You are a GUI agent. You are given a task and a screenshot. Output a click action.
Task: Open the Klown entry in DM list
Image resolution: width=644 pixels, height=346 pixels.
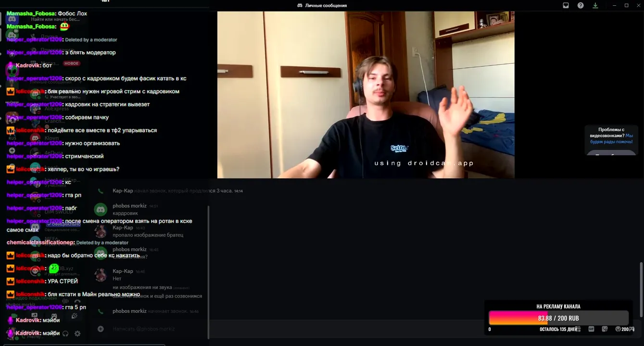point(52,138)
